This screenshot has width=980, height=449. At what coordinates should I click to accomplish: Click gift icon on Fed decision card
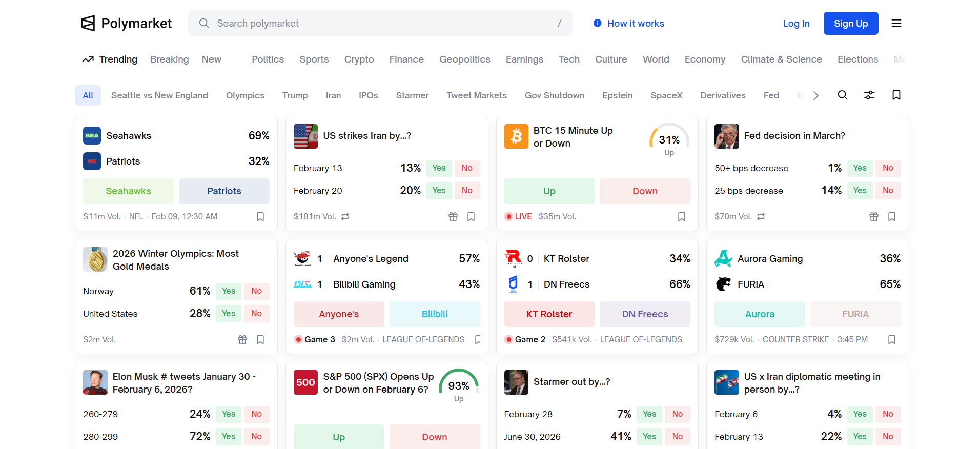pyautogui.click(x=874, y=217)
